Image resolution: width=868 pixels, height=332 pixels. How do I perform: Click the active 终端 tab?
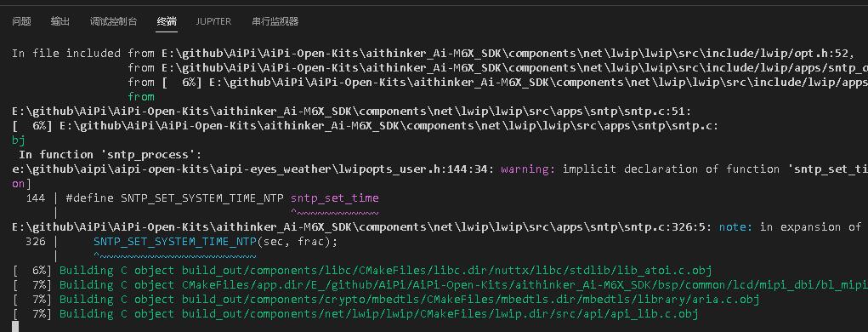click(x=167, y=21)
